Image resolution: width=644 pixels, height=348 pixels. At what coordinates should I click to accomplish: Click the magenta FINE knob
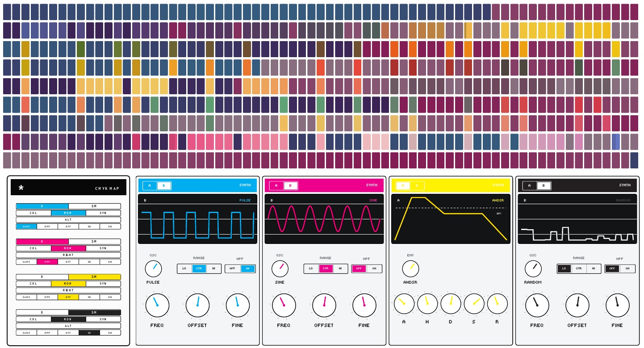pos(364,306)
